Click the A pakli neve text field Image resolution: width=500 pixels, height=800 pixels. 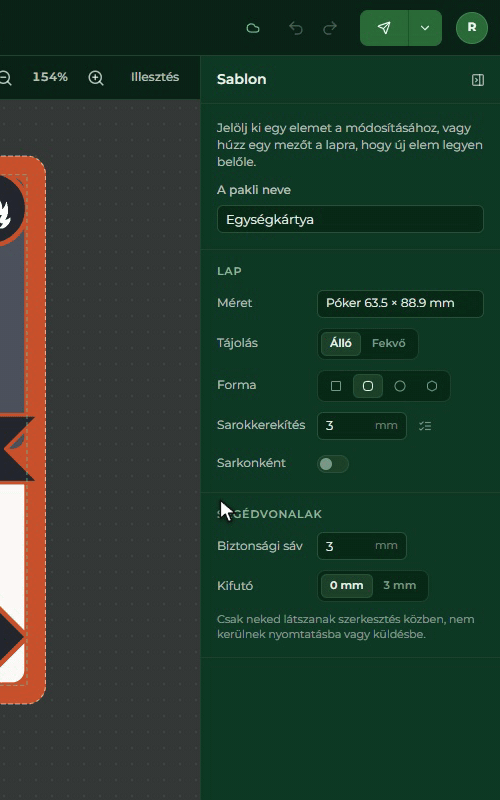tap(351, 219)
